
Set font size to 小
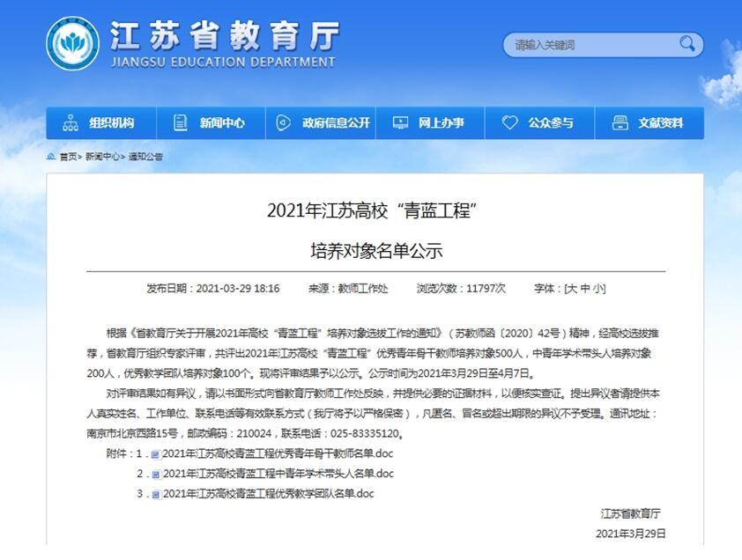[x=598, y=288]
